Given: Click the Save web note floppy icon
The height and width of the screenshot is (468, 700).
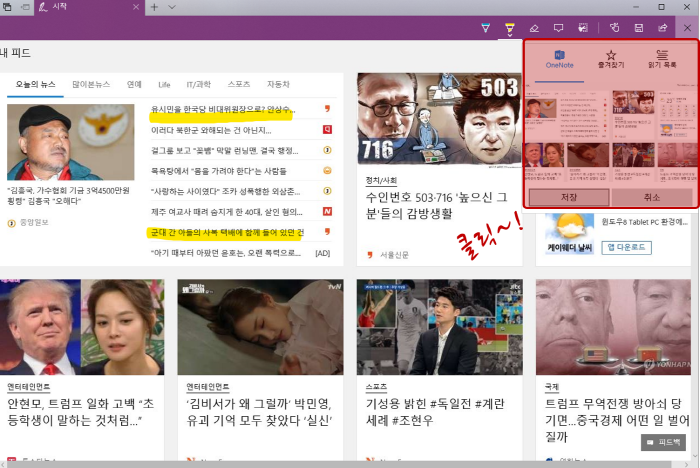Looking at the screenshot, I should click(639, 28).
